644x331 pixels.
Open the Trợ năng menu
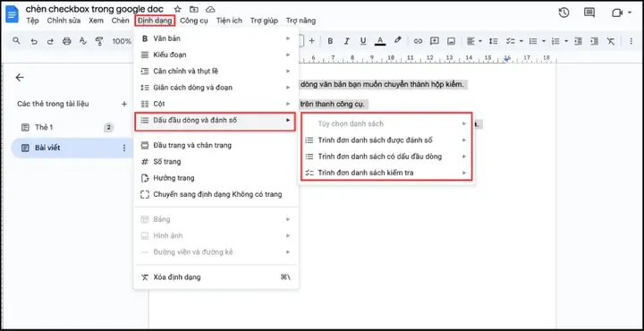click(x=301, y=21)
